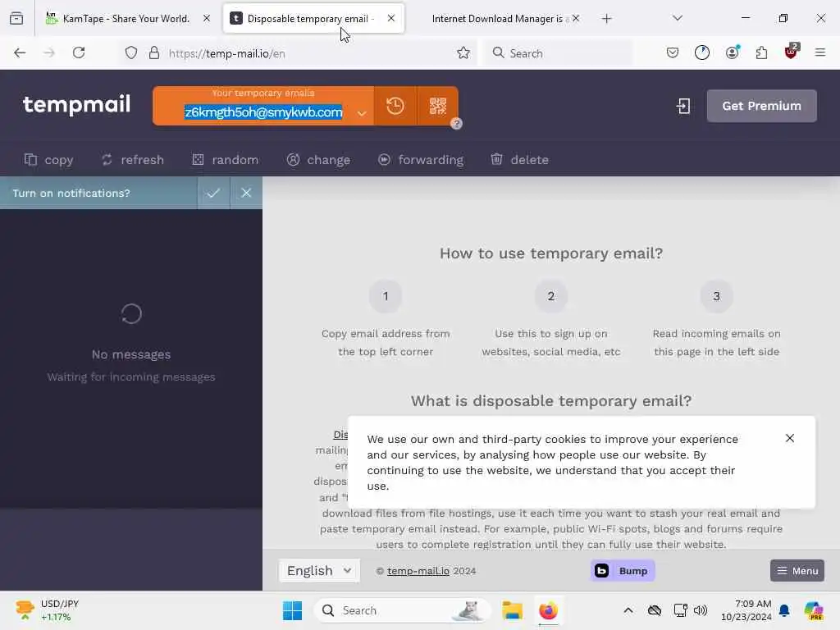840x630 pixels.
Task: Open email forwarding settings
Action: pos(421,160)
